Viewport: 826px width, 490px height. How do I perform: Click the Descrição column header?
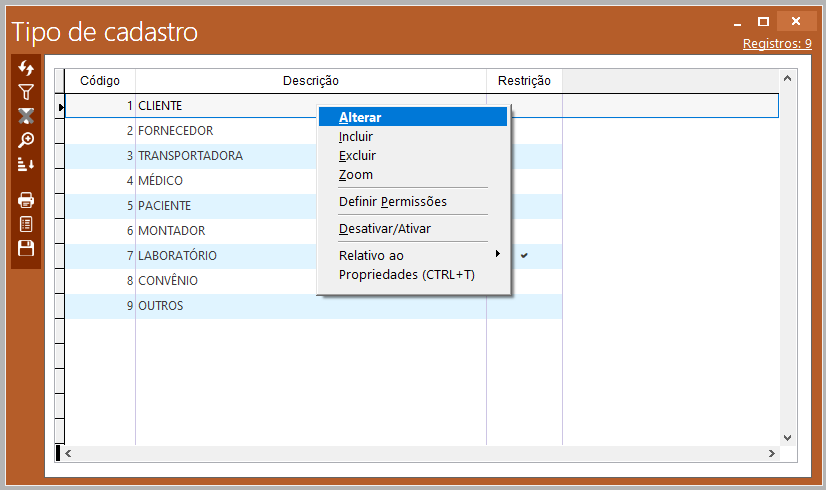pyautogui.click(x=310, y=81)
